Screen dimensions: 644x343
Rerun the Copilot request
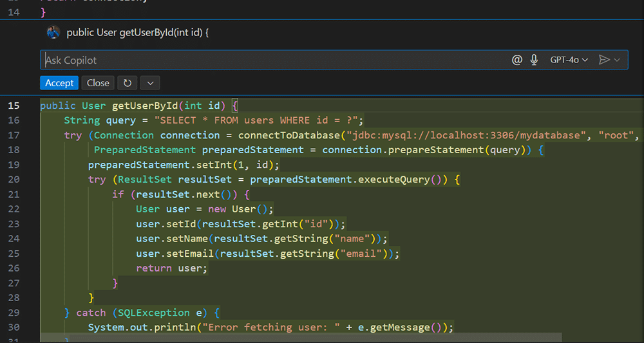coord(128,83)
